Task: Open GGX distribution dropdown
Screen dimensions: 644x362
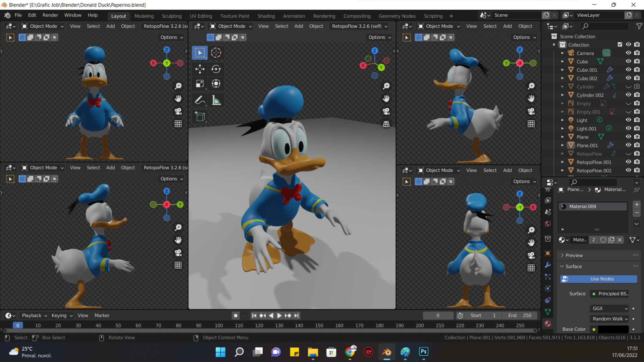Action: tap(609, 308)
